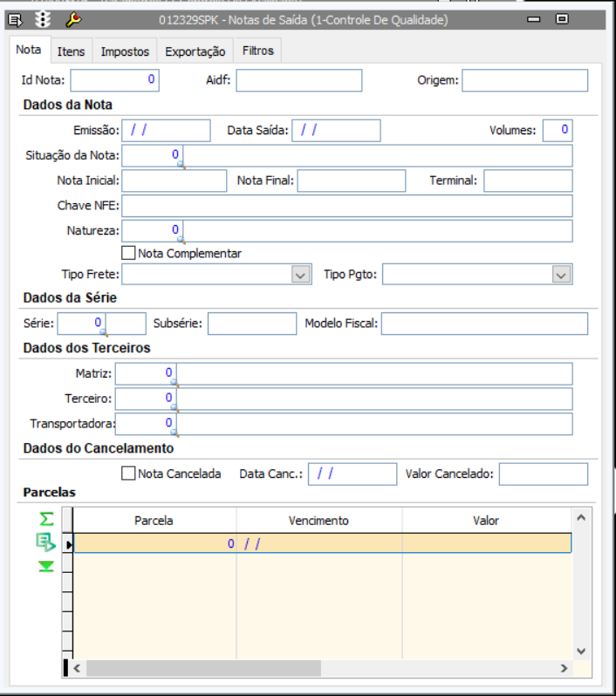Click the Nota Final field
The image size is (616, 696).
(x=352, y=181)
